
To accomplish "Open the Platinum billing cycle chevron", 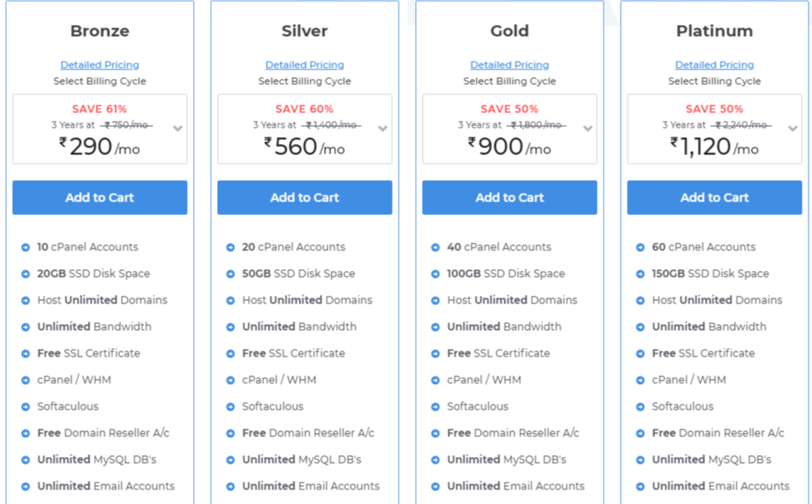I will tap(793, 129).
